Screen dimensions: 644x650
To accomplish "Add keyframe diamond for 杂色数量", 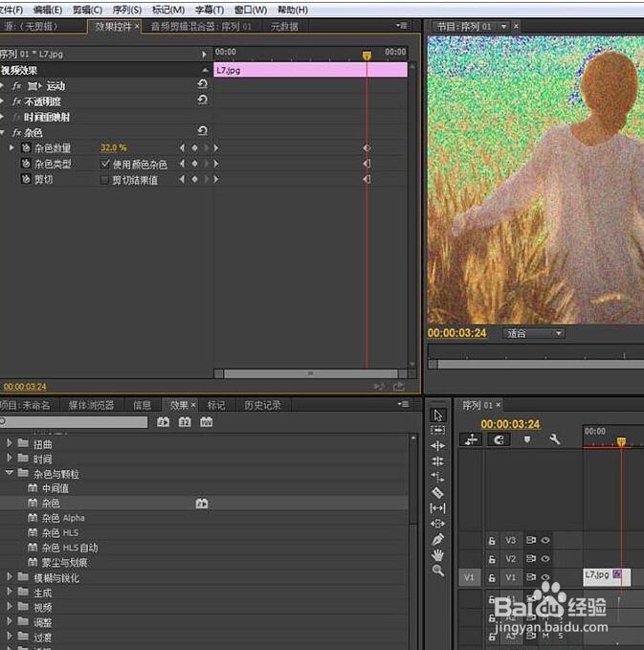I will 194,148.
